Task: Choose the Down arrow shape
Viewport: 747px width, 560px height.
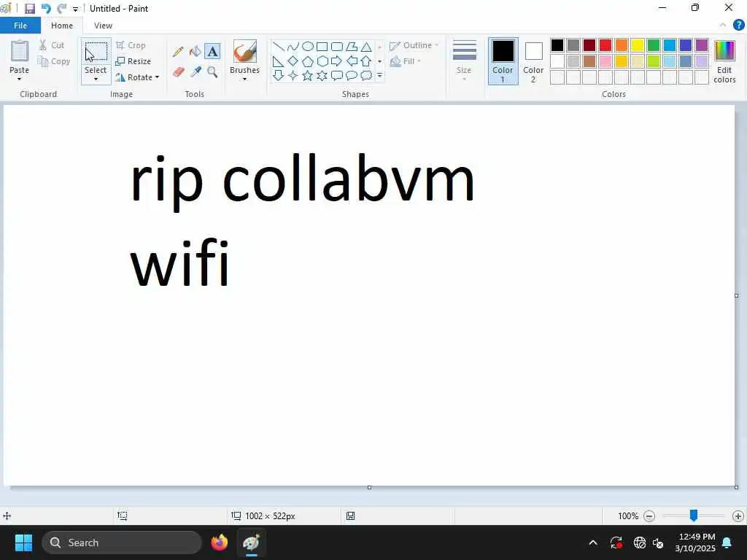Action: click(x=279, y=75)
